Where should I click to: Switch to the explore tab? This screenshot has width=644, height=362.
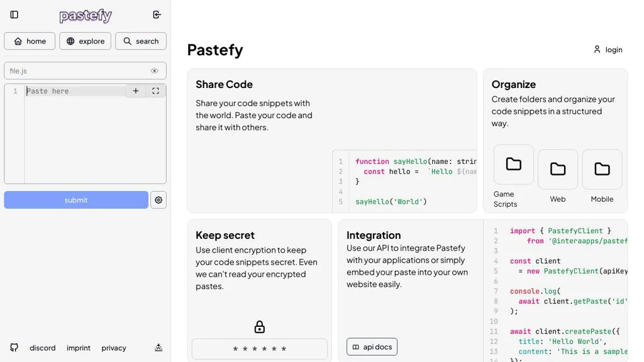click(x=85, y=41)
